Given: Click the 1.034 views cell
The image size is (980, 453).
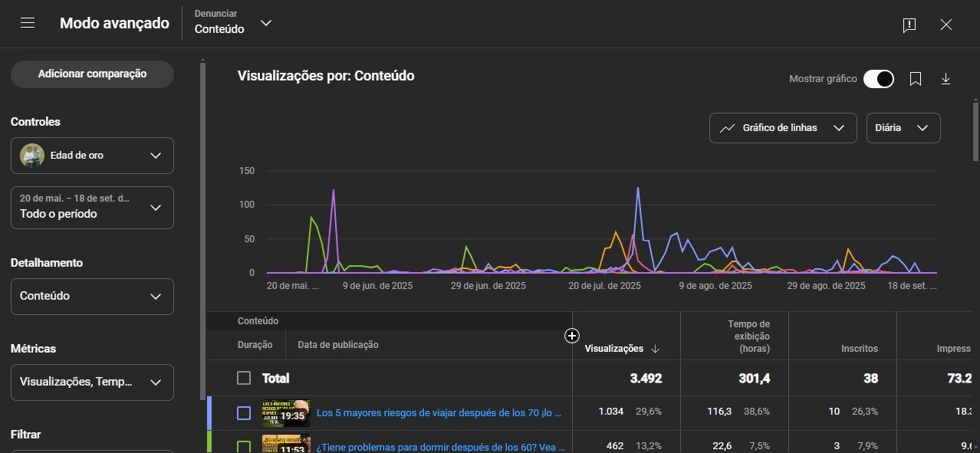Looking at the screenshot, I should point(611,412).
